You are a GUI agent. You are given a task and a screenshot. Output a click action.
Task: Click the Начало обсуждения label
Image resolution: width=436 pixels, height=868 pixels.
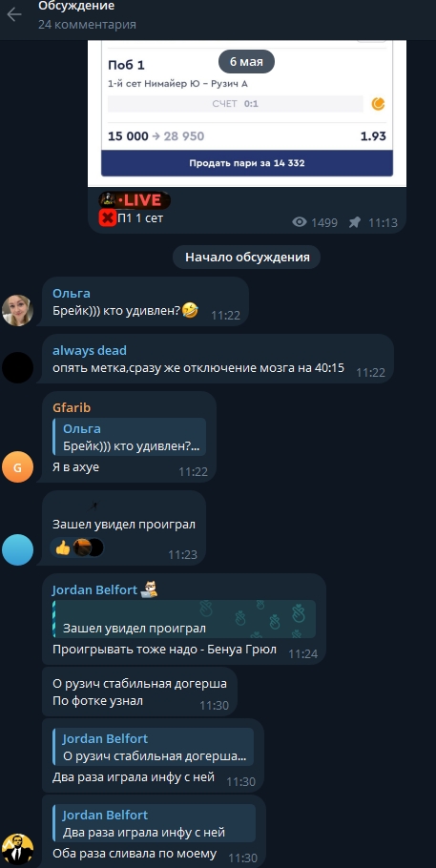coord(246,257)
